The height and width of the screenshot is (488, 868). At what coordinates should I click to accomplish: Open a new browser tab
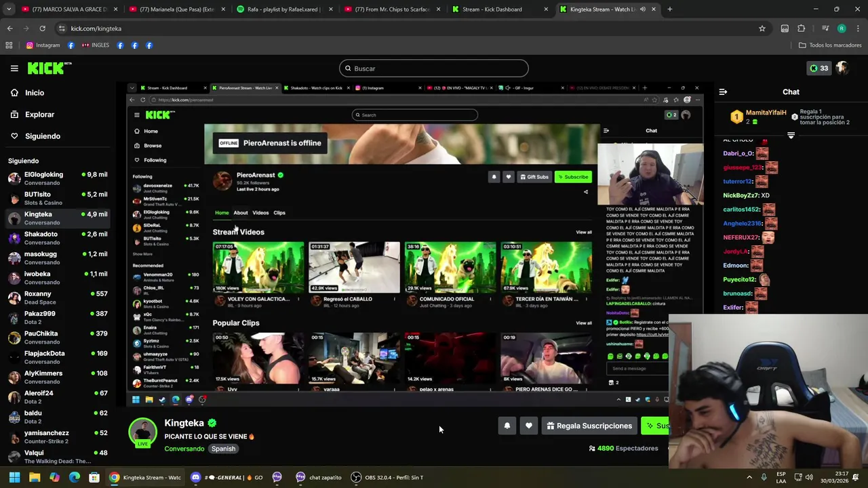pos(669,9)
